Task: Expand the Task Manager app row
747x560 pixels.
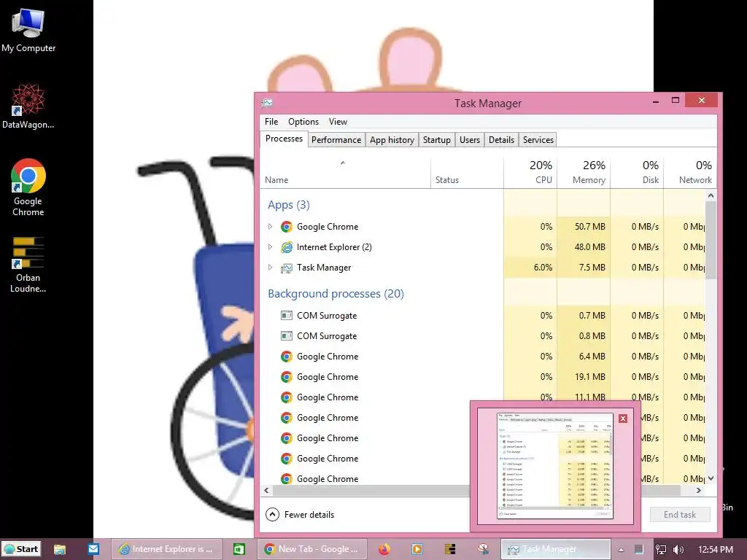Action: [x=270, y=268]
